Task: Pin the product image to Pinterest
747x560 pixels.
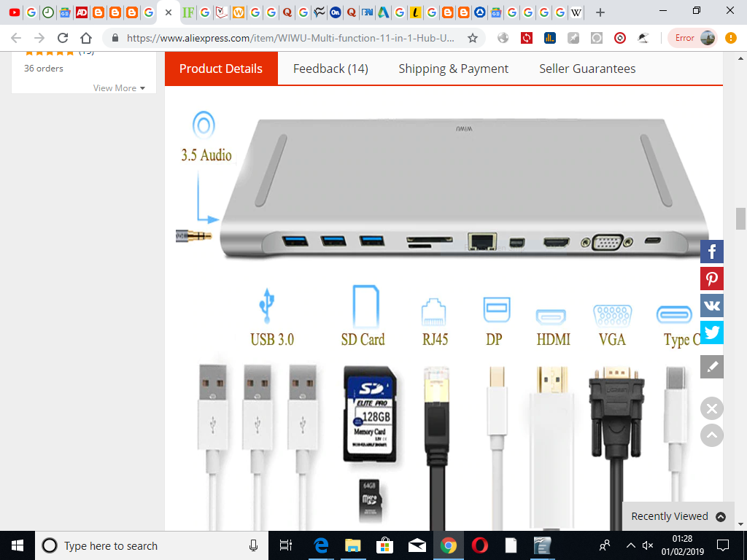Action: pyautogui.click(x=711, y=278)
